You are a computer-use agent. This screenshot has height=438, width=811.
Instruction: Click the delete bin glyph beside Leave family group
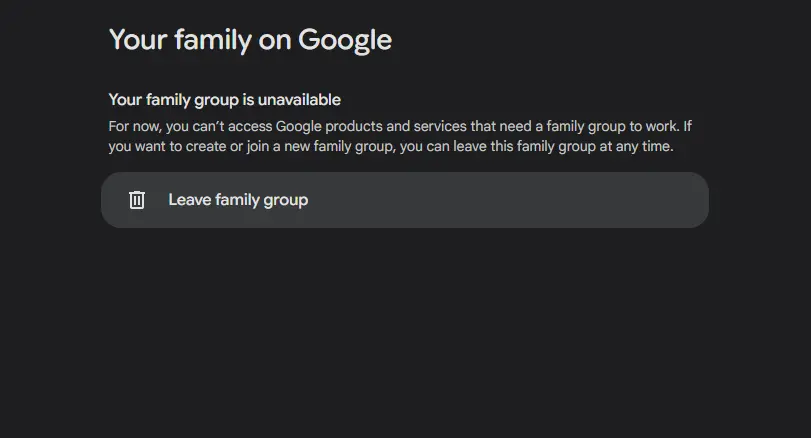137,200
